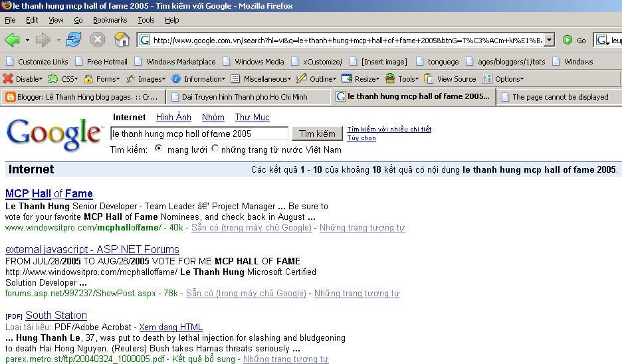Image resolution: width=622 pixels, height=364 pixels.
Task: Open View Source toolbar item
Action: (450, 79)
